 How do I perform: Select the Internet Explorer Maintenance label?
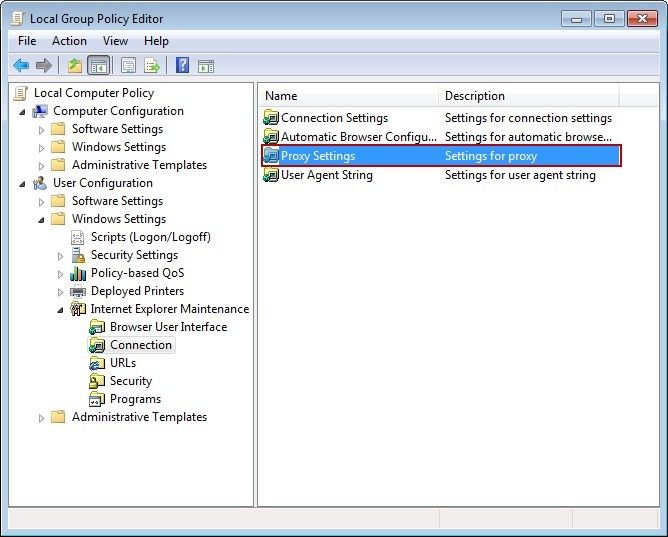[170, 309]
